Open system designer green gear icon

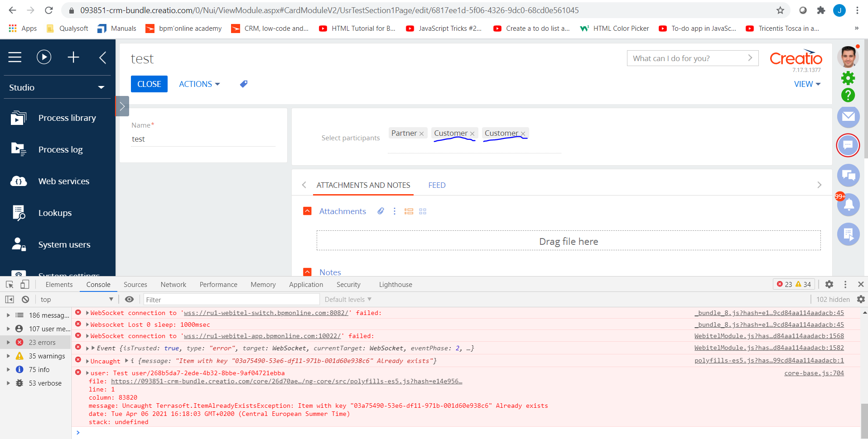848,78
